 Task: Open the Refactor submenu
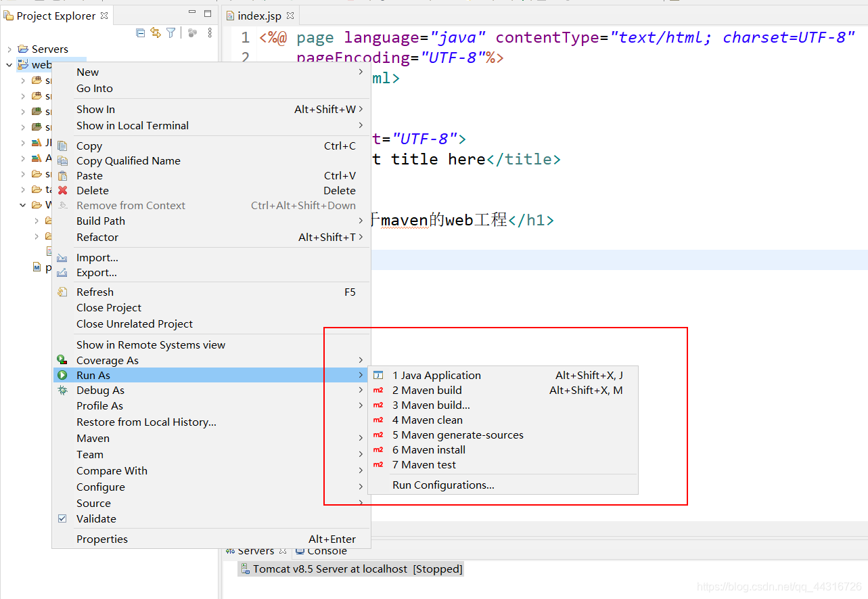click(211, 238)
